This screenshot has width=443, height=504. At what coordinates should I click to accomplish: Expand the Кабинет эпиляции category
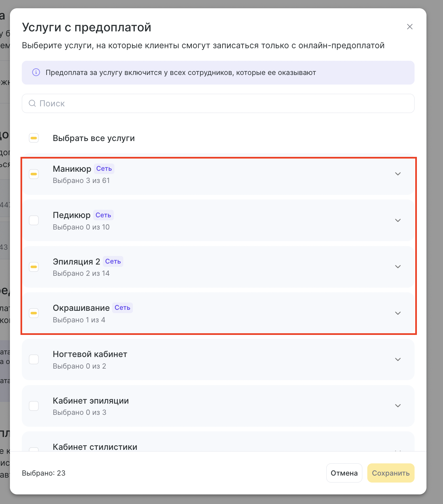[x=398, y=406]
